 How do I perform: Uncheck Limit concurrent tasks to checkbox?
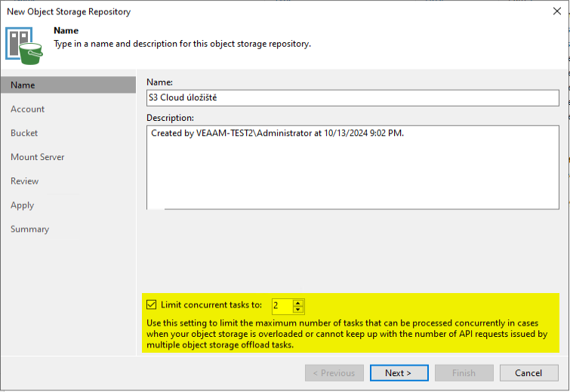point(151,304)
